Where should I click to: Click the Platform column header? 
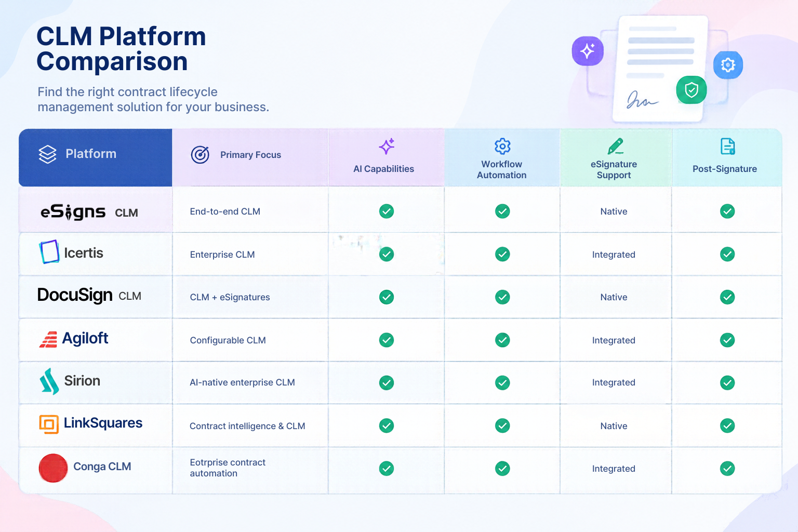click(x=96, y=157)
